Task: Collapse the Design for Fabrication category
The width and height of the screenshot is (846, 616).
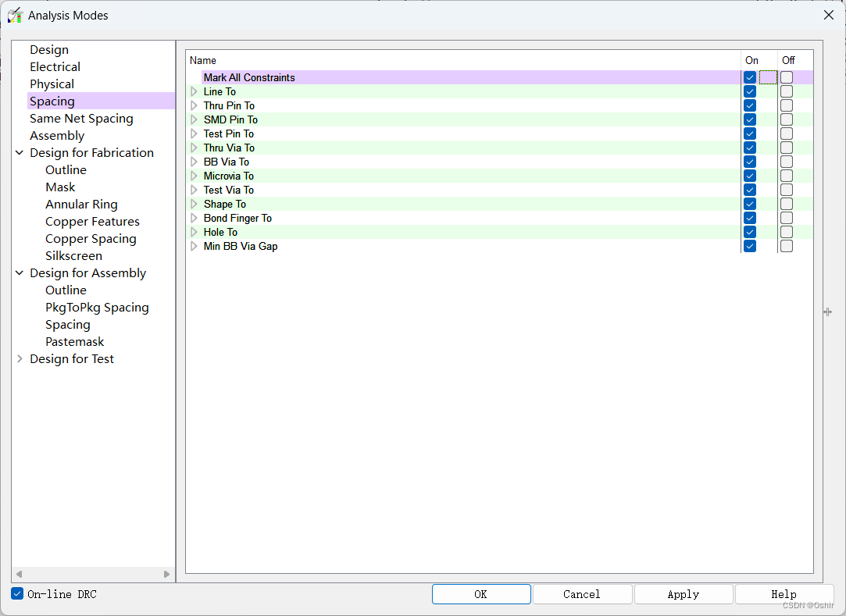Action: tap(20, 153)
